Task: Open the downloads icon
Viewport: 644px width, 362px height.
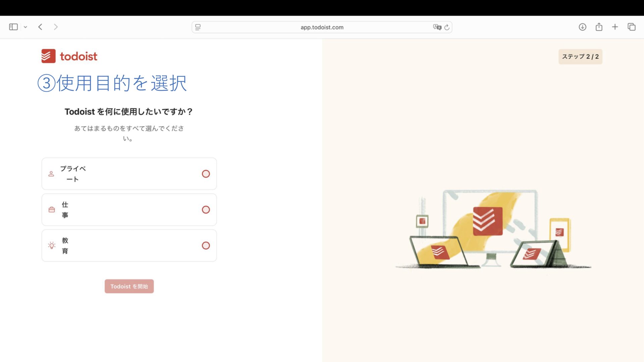Action: 583,27
